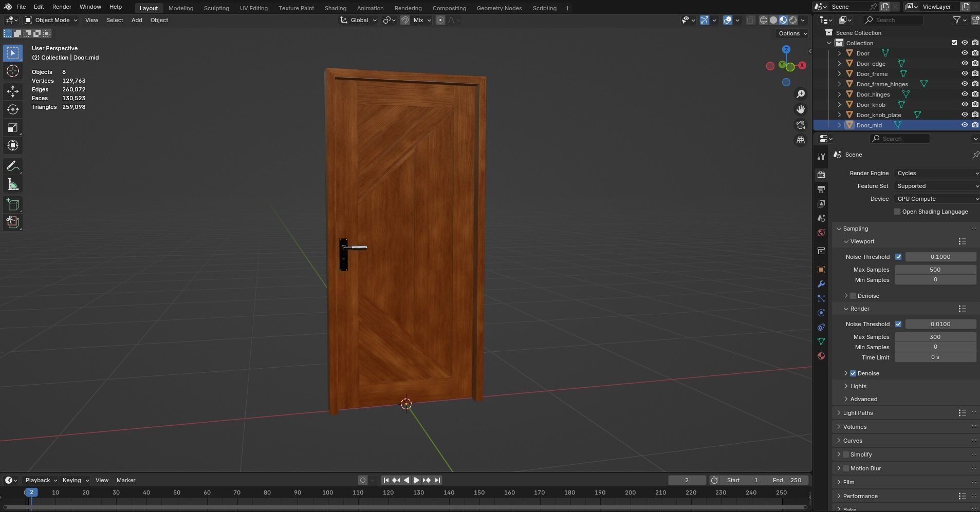Enable Motion Blur checkbox

[846, 468]
